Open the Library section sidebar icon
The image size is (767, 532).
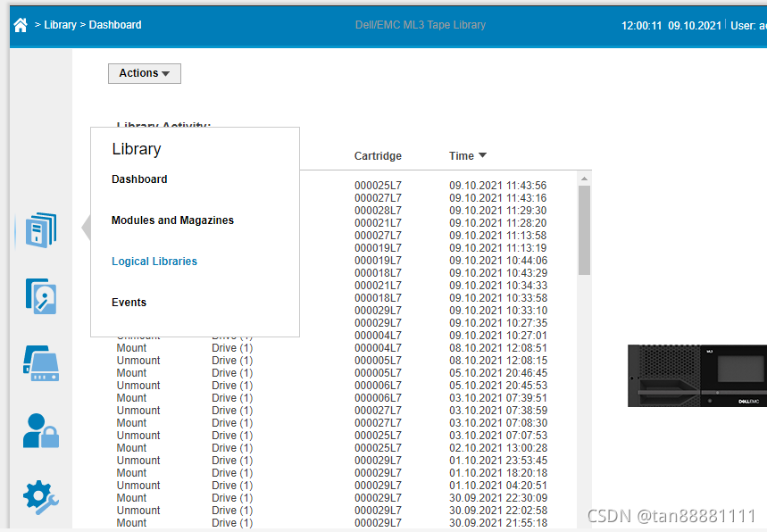41,229
